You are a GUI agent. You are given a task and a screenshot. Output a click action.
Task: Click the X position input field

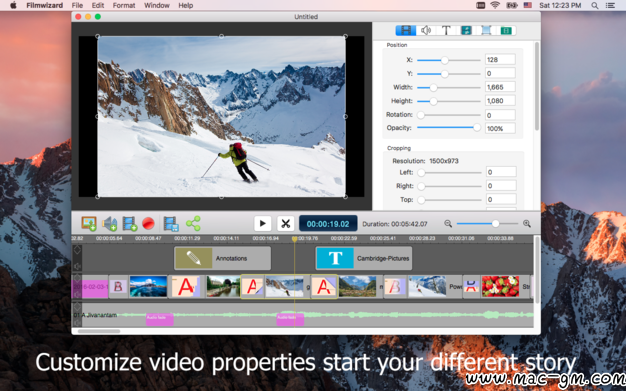pos(500,60)
